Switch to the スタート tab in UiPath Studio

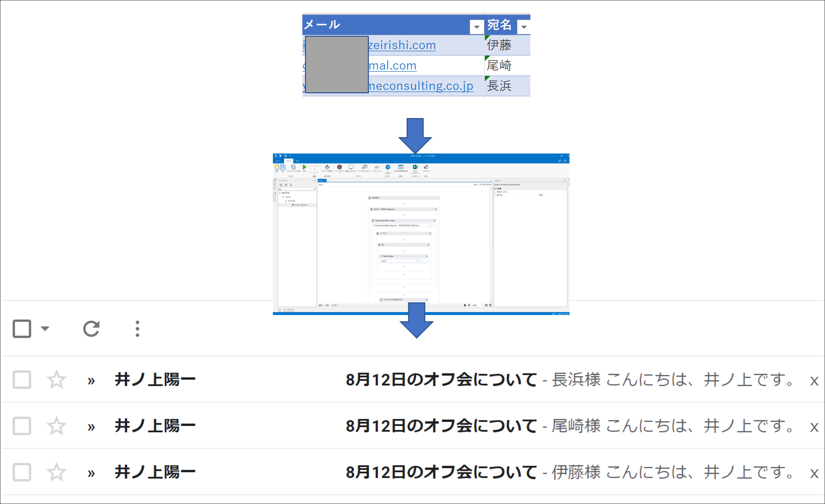pos(278,161)
